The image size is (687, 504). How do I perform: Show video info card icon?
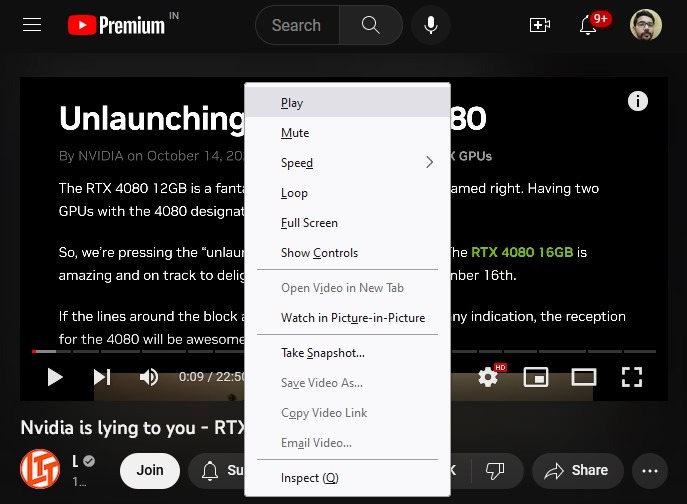637,101
